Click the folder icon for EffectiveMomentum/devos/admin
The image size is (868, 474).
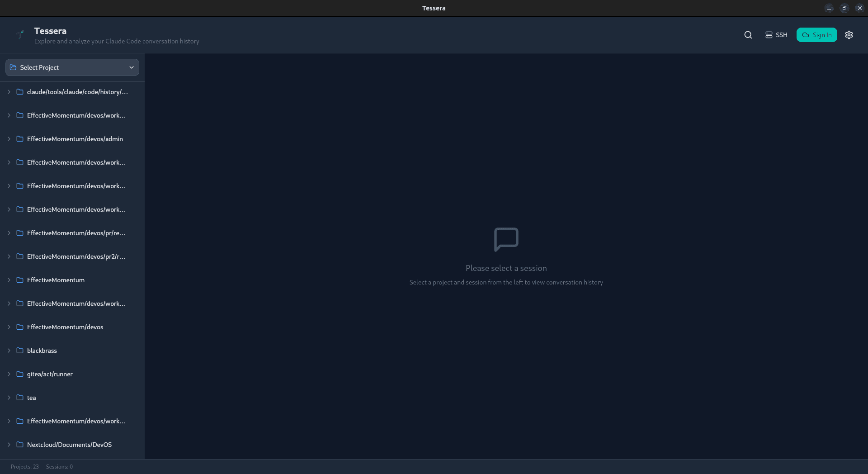point(20,139)
